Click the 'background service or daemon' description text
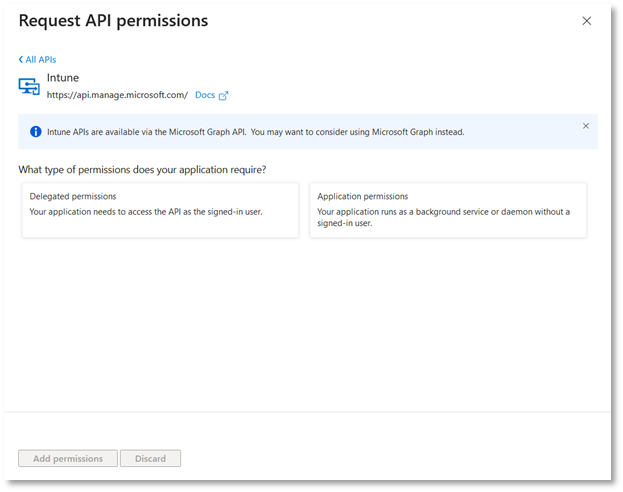The height and width of the screenshot is (492, 623). click(x=443, y=212)
